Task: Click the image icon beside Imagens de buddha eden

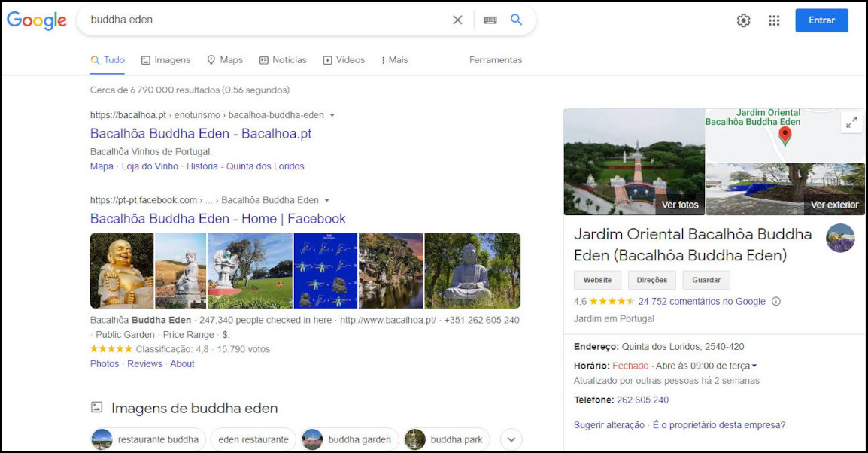Action: tap(97, 408)
